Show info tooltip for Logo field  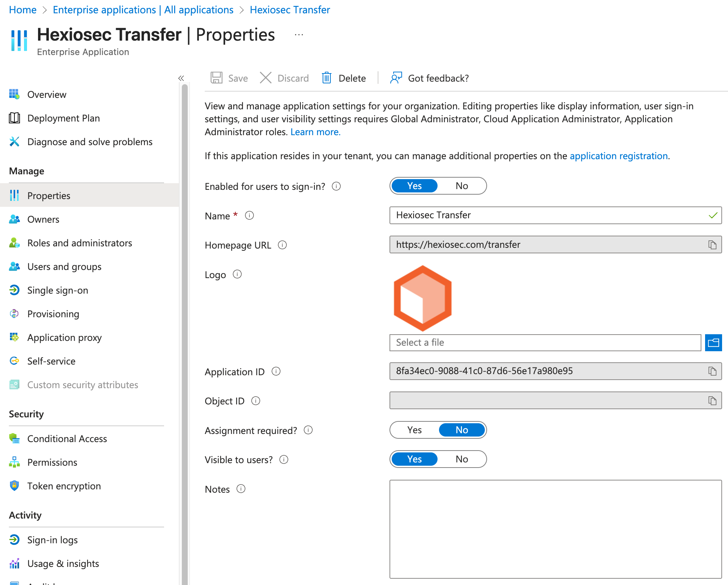(x=237, y=274)
